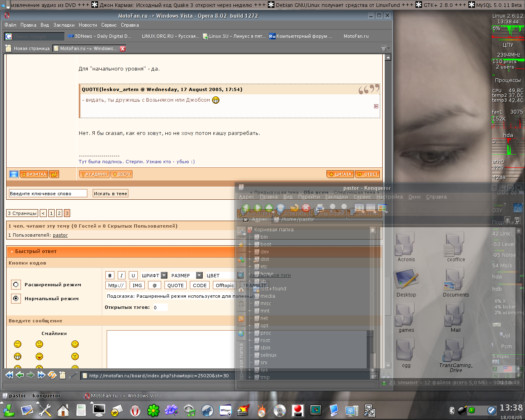The height and width of the screenshot is (420, 525).
Task: Click Konqueror's green Up arrow icon
Action: pyautogui.click(x=269, y=208)
